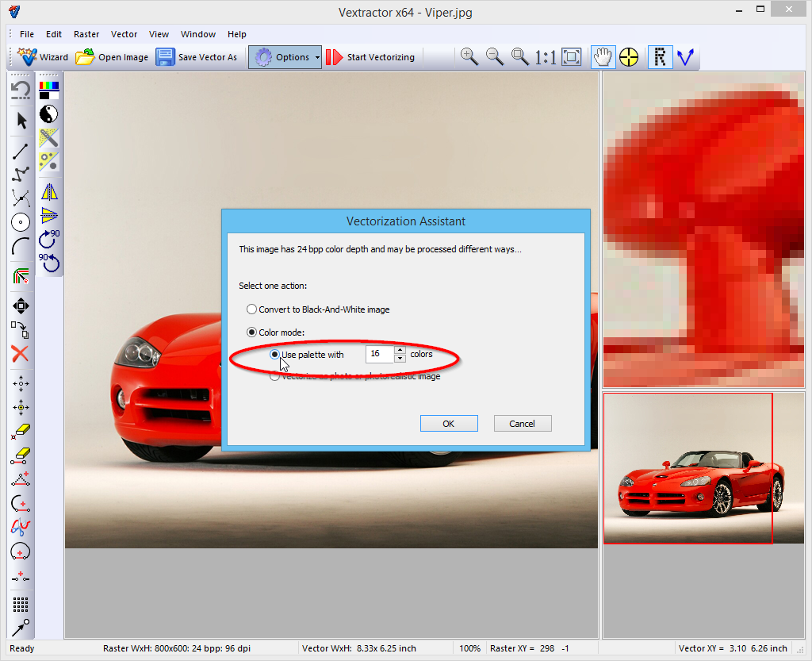812x661 pixels.
Task: Select the circle drawing tool
Action: (21, 222)
